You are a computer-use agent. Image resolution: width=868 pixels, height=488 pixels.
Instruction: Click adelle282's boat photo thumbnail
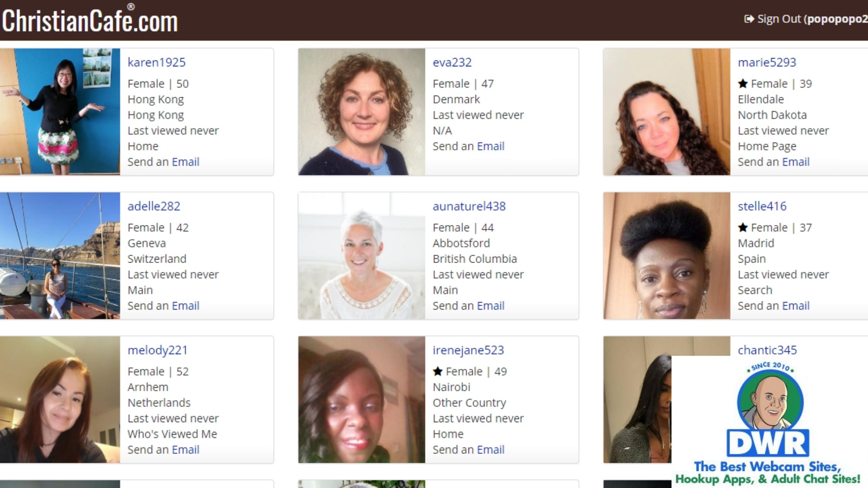coord(60,256)
